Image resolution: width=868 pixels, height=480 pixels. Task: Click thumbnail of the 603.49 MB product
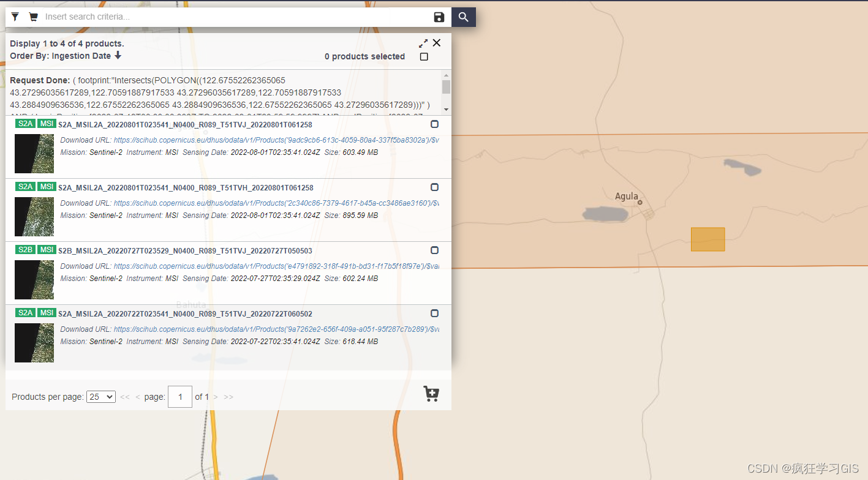[x=34, y=154]
